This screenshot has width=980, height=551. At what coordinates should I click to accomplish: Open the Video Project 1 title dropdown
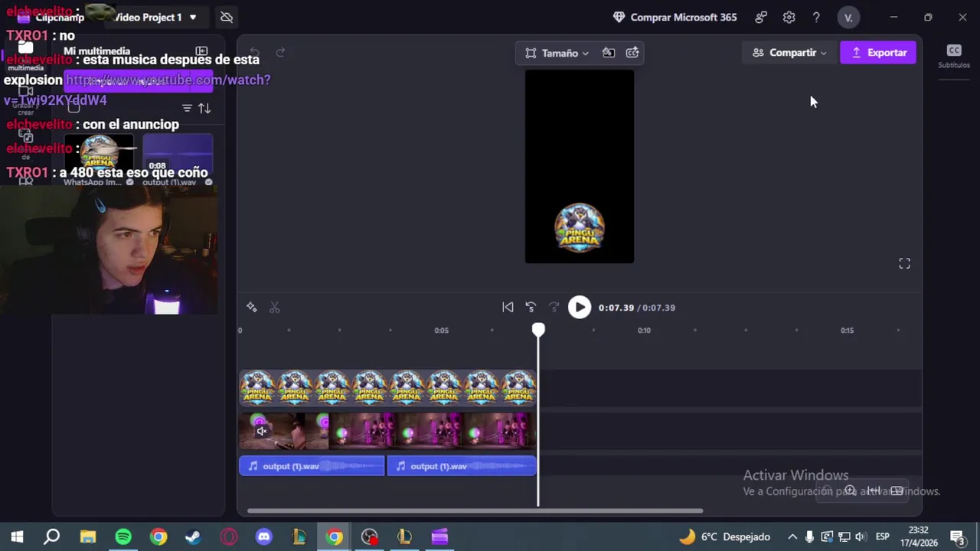click(x=155, y=18)
